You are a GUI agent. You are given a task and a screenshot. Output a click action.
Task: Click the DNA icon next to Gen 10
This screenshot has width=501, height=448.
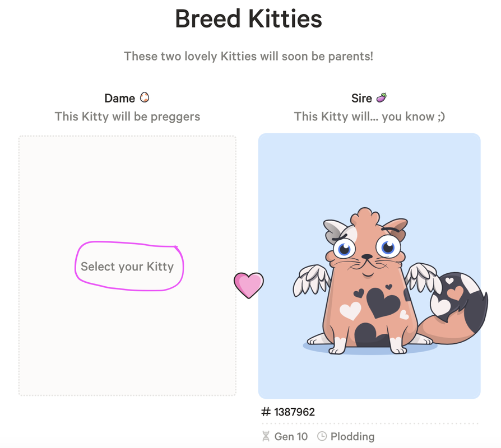click(266, 436)
